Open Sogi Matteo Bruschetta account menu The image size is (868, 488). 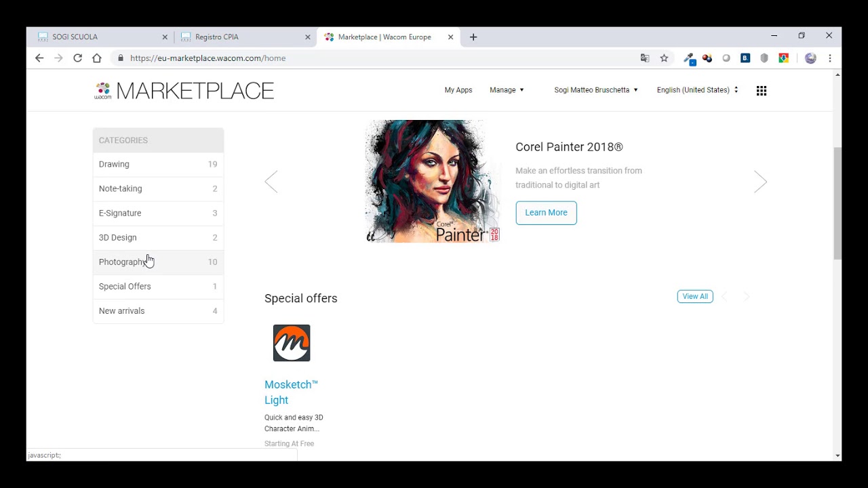[x=596, y=90]
